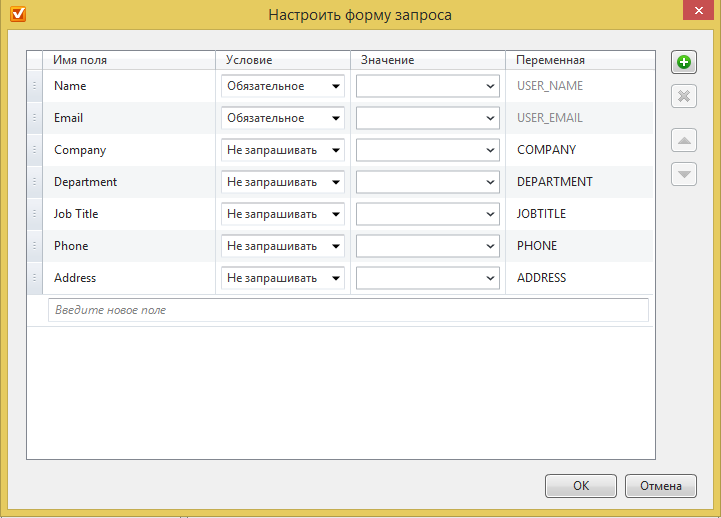Click the gray X delete field icon
This screenshot has width=721, height=518.
tap(684, 96)
